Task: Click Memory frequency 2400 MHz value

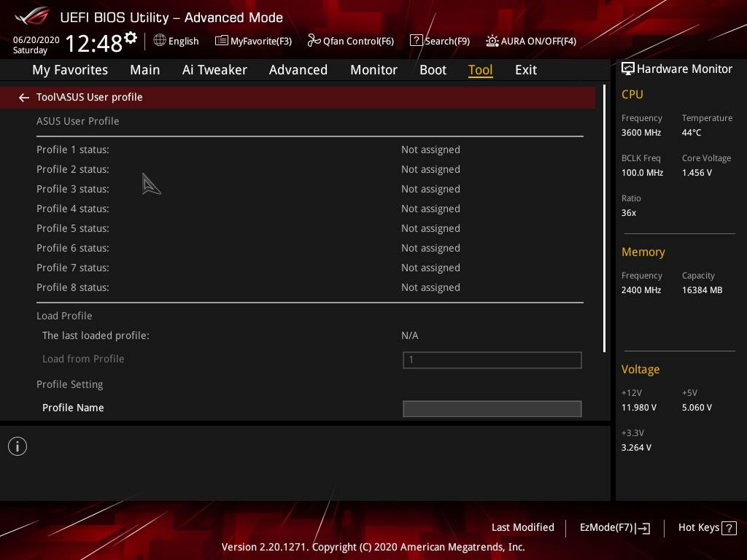Action: [641, 289]
